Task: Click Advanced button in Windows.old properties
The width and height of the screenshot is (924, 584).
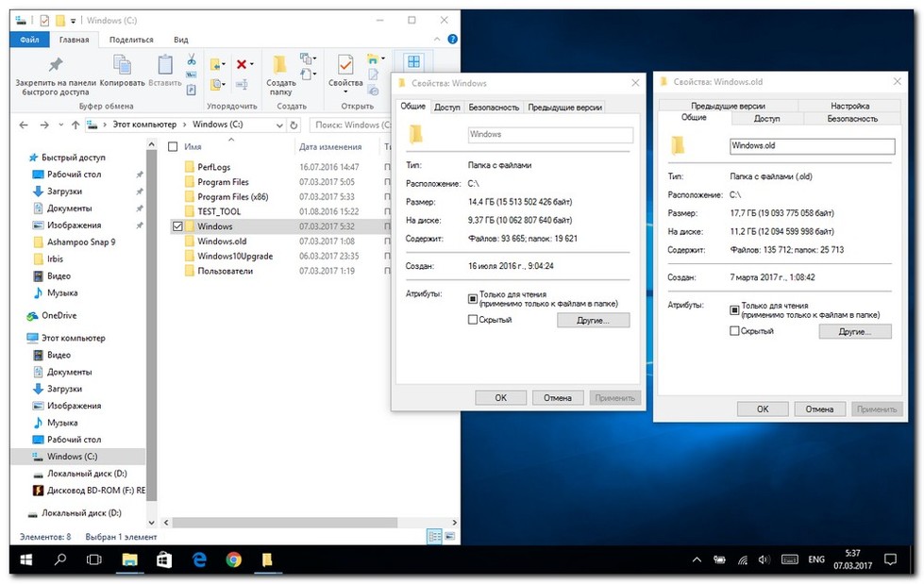Action: pos(854,331)
